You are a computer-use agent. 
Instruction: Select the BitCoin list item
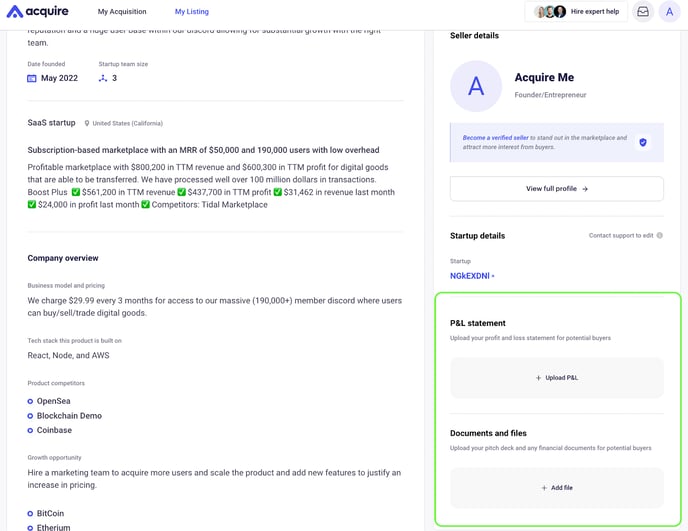(46, 513)
